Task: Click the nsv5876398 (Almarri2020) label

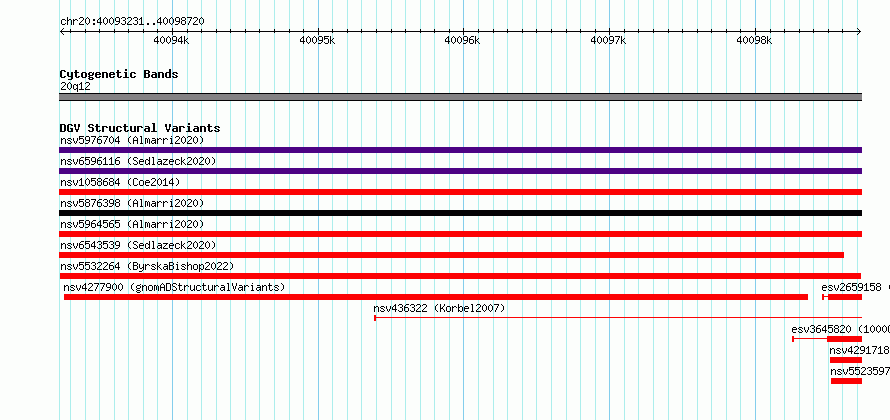Action: click(132, 203)
